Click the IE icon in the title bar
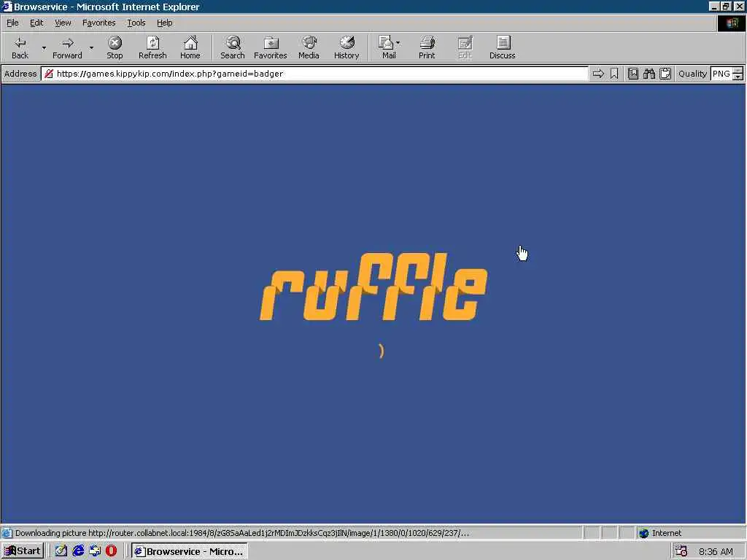 coord(7,7)
